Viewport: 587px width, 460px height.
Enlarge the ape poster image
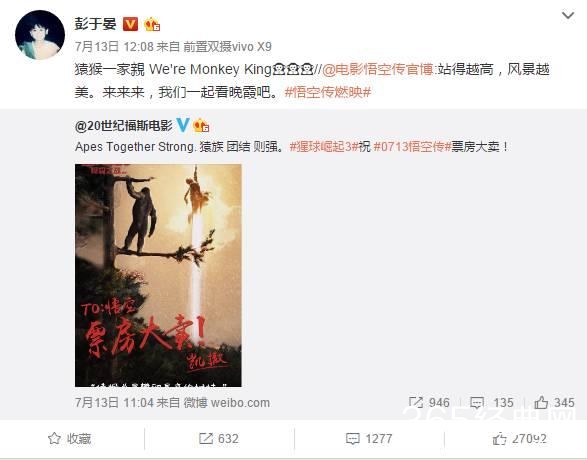(x=158, y=275)
